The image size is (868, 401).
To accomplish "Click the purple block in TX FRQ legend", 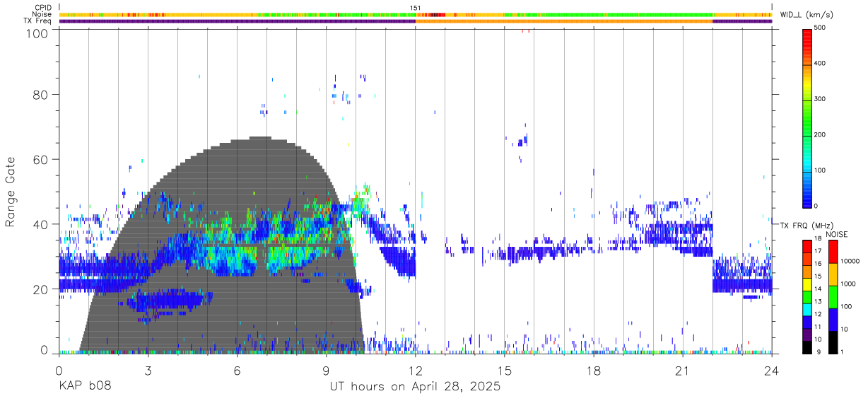I will (x=807, y=333).
